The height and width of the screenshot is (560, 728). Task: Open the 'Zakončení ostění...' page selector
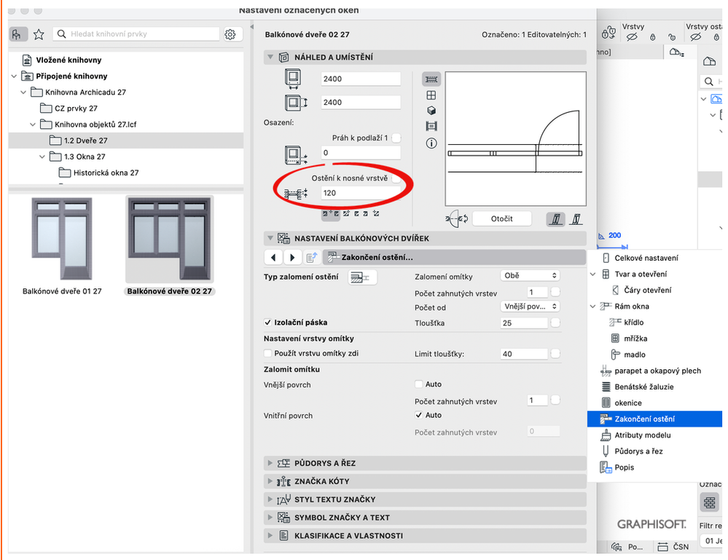[454, 257]
